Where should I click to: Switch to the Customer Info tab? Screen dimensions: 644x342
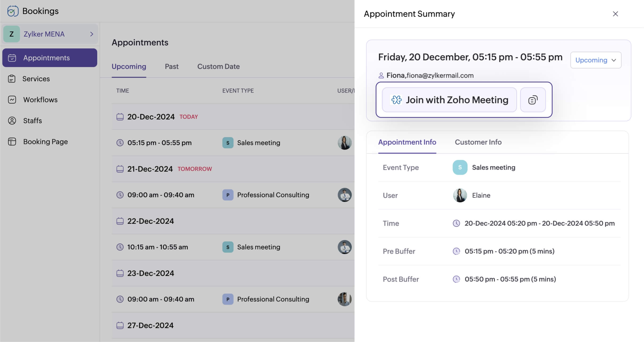click(x=478, y=142)
